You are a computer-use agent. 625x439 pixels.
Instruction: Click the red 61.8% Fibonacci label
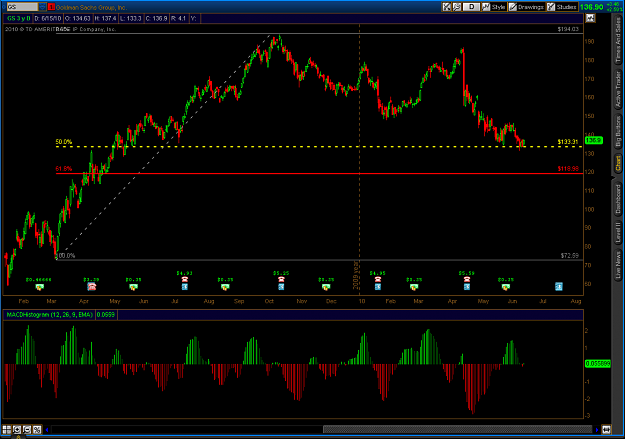(x=64, y=169)
